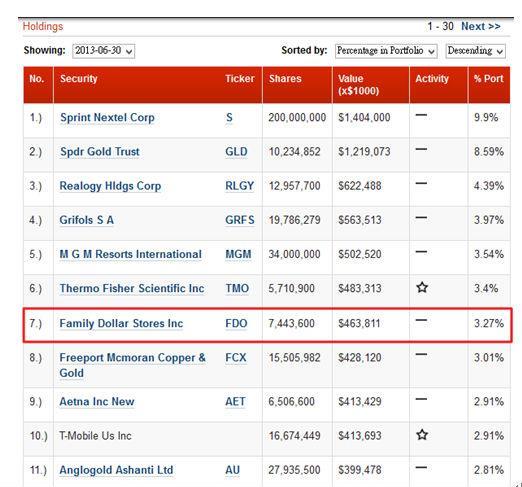This screenshot has width=522, height=487.
Task: Click the dash activity icon for Sprint Nextel
Action: [x=421, y=115]
